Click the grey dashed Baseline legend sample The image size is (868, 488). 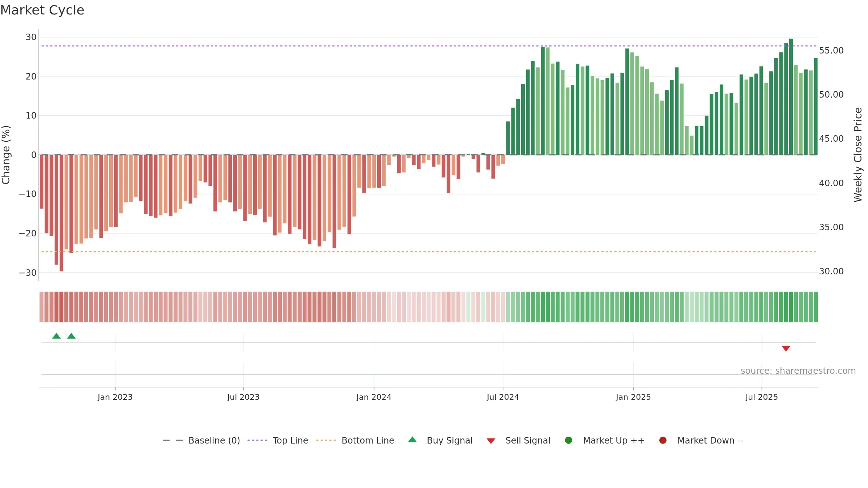(173, 440)
